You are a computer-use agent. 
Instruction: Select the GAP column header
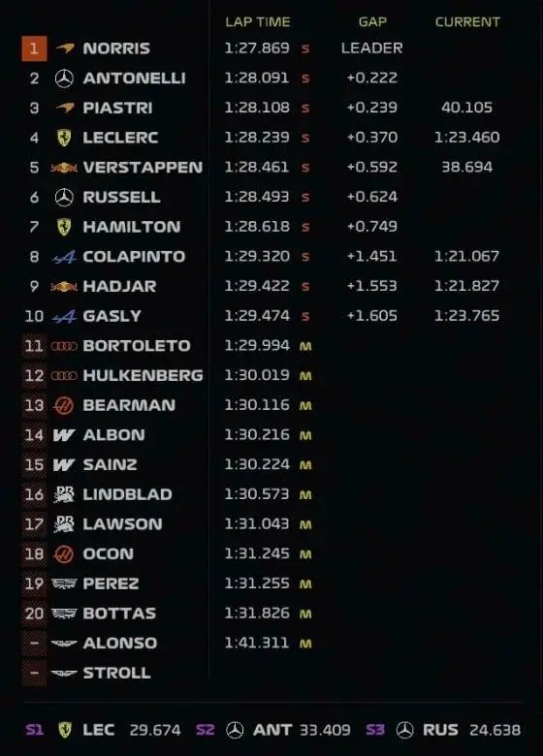372,21
